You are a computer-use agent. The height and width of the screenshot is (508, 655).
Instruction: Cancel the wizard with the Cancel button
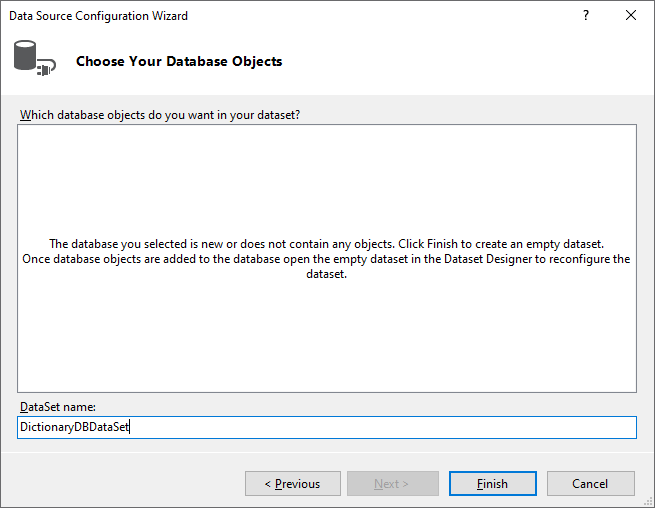coord(590,484)
